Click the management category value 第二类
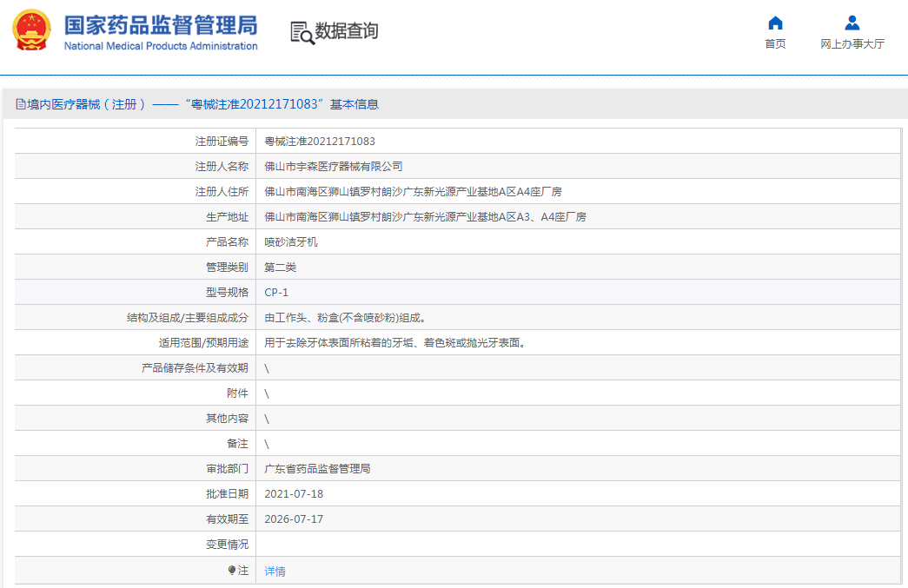908x588 pixels. [280, 268]
